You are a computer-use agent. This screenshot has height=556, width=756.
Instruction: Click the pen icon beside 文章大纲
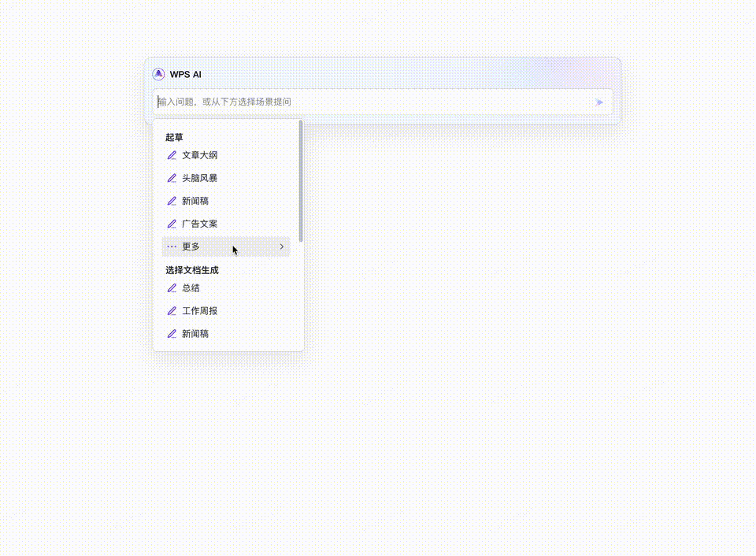pos(172,155)
